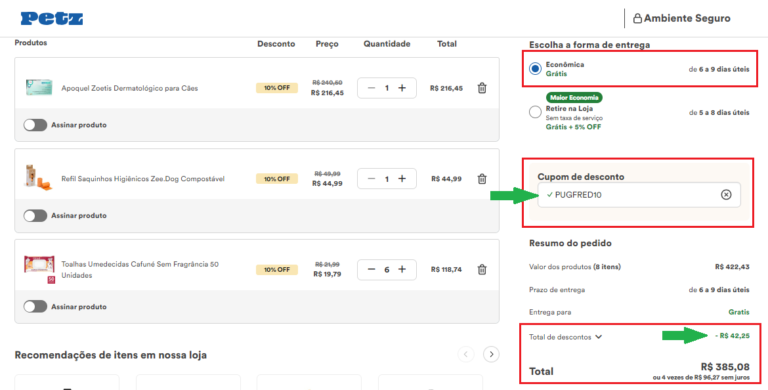This screenshot has height=390, width=768.
Task: Click the Ambiente Seguro label
Action: click(x=687, y=19)
